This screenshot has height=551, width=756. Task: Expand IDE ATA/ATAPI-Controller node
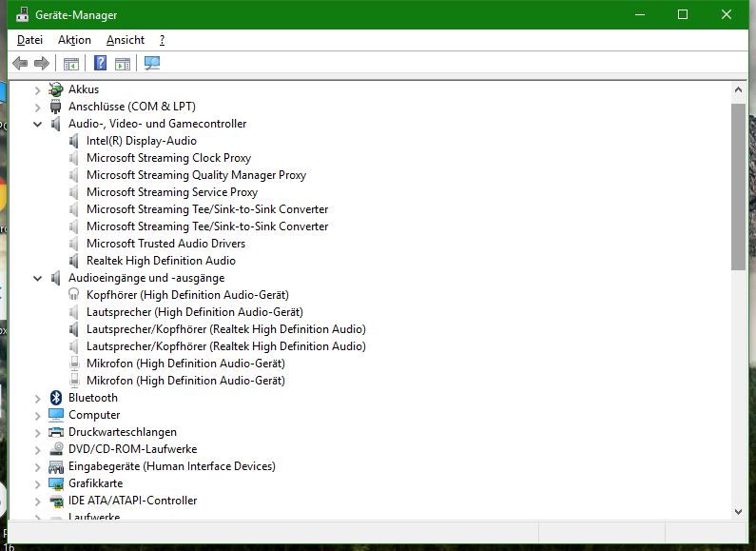pos(38,502)
